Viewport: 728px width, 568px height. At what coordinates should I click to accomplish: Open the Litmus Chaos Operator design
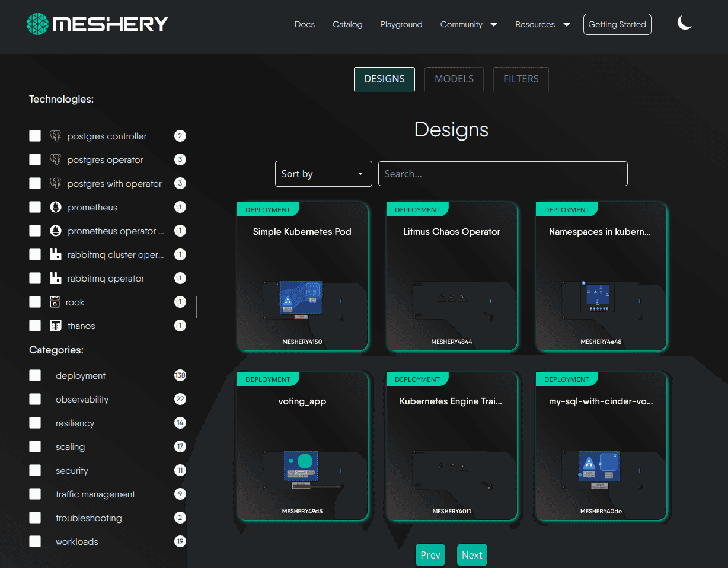pos(452,276)
